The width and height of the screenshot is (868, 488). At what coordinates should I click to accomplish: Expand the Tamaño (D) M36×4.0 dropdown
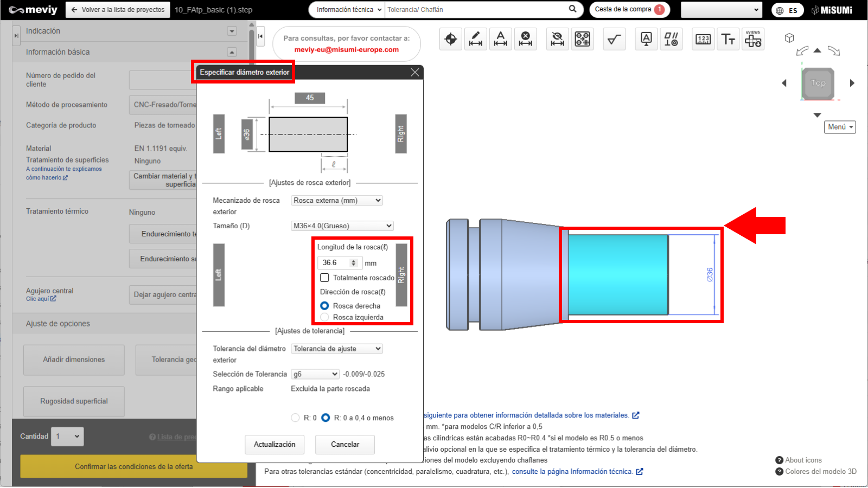342,226
